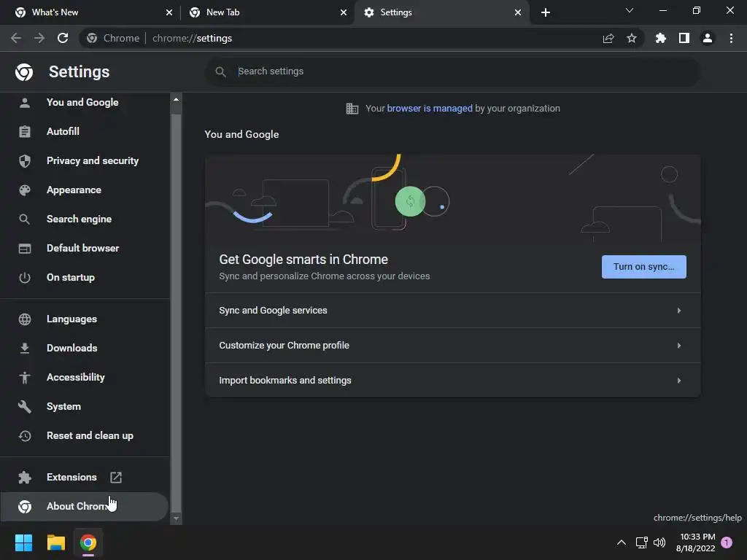
Task: Show hidden icons in system tray
Action: 622,542
